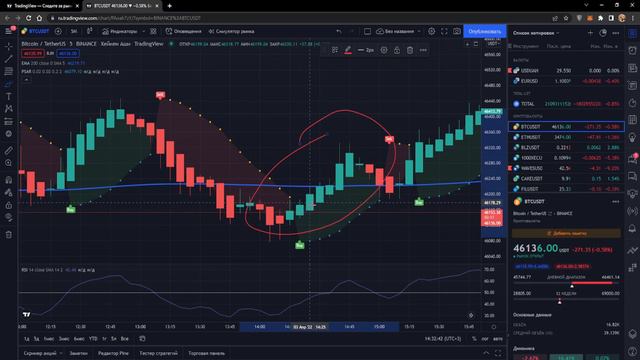Select the TOTAL row in the watchlist
640x360 pixels.
(x=566, y=104)
